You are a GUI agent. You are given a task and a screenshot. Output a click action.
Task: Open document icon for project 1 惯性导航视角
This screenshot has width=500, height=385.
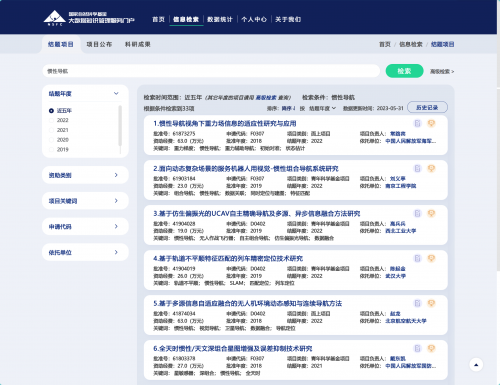(x=417, y=123)
